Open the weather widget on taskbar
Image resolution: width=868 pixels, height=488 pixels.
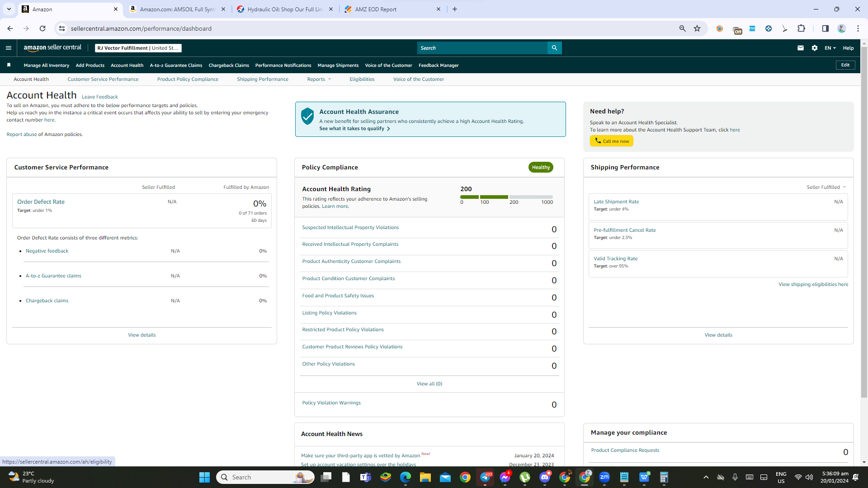[x=32, y=477]
